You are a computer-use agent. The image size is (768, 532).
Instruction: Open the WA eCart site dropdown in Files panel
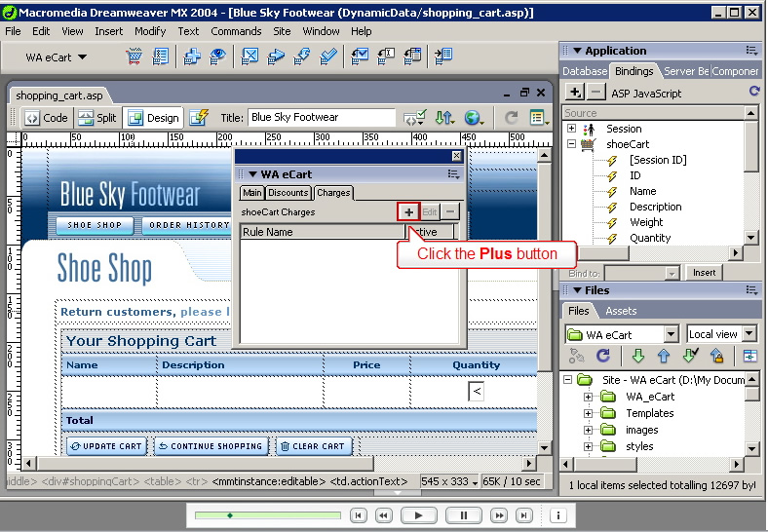(x=671, y=334)
